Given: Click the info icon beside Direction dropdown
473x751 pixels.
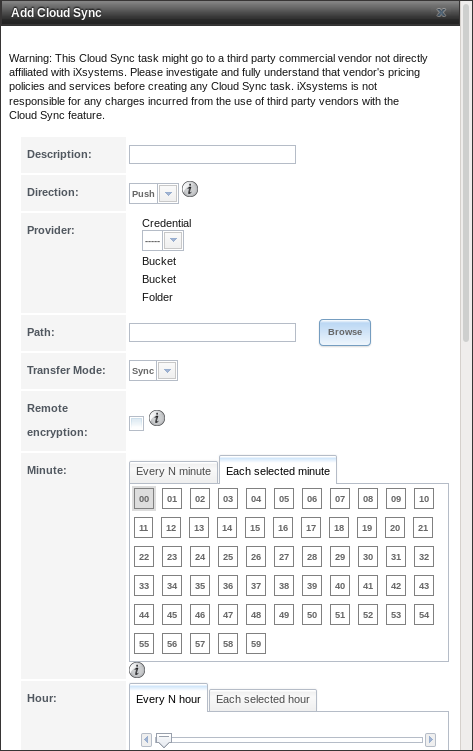Looking at the screenshot, I should coord(190,189).
